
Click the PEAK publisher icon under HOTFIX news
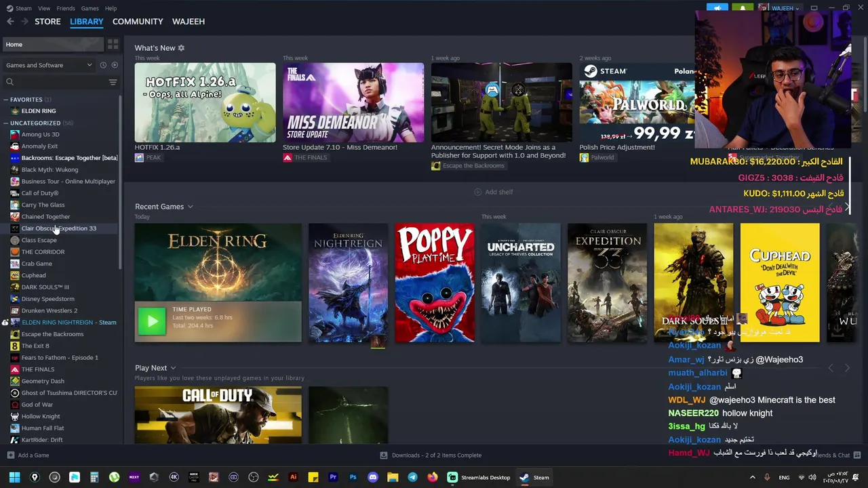coord(139,157)
